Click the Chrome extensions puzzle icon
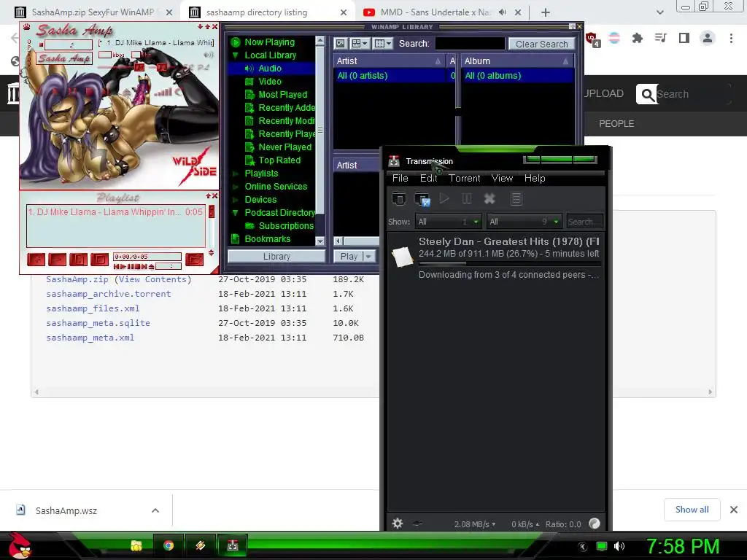Screen dimensions: 747x560 point(637,38)
